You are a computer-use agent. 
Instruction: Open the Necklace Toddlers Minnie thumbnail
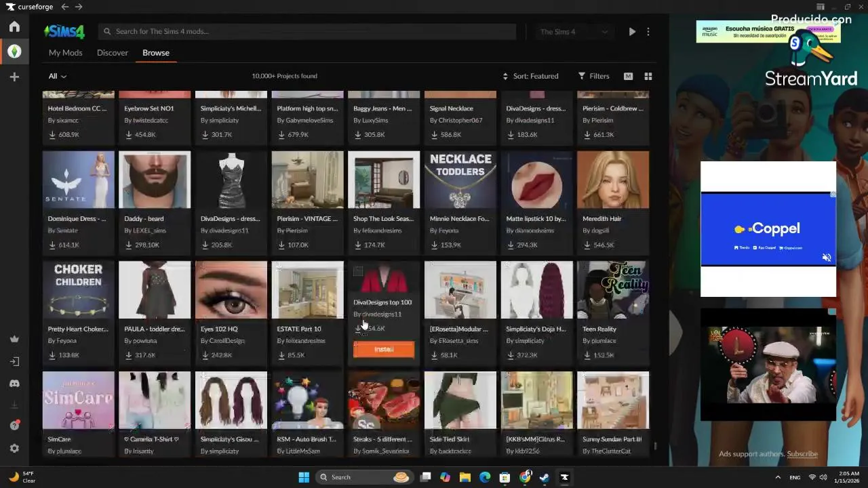[x=460, y=180]
